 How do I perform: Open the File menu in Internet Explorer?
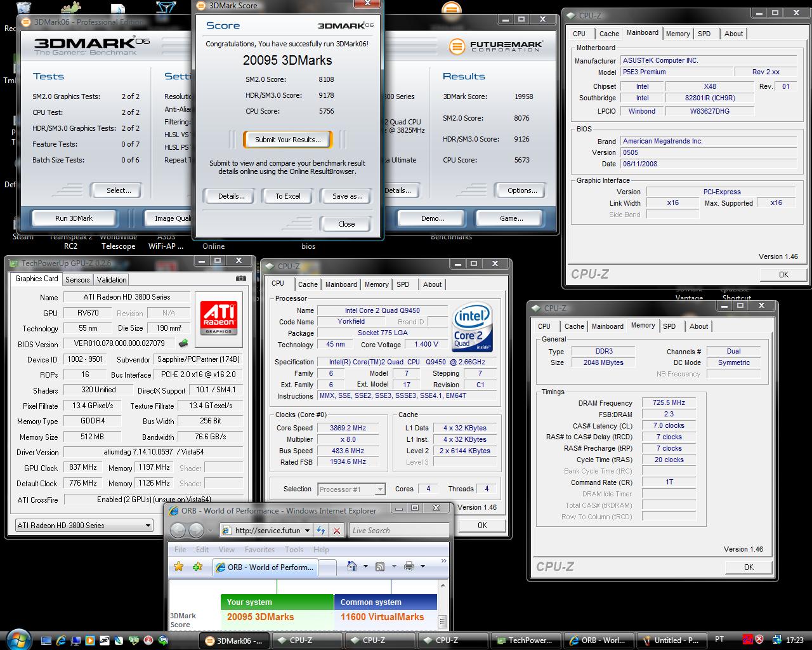coord(180,550)
